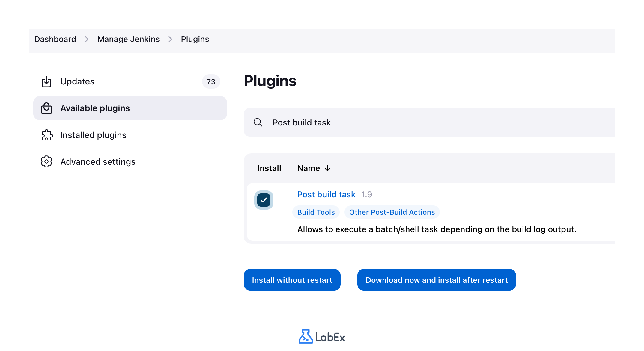Switch to the Installed plugins section
Image resolution: width=644 pixels, height=351 pixels.
coord(93,135)
